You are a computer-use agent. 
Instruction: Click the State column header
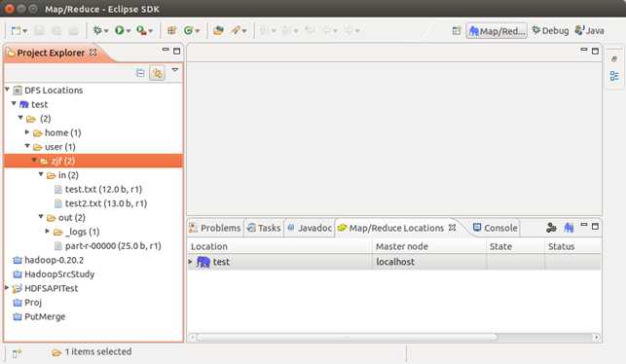click(x=515, y=246)
